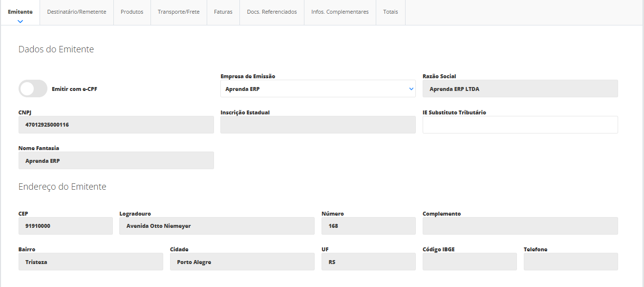Click the IE Substituto Tributário input field
The height and width of the screenshot is (287, 644).
520,125
